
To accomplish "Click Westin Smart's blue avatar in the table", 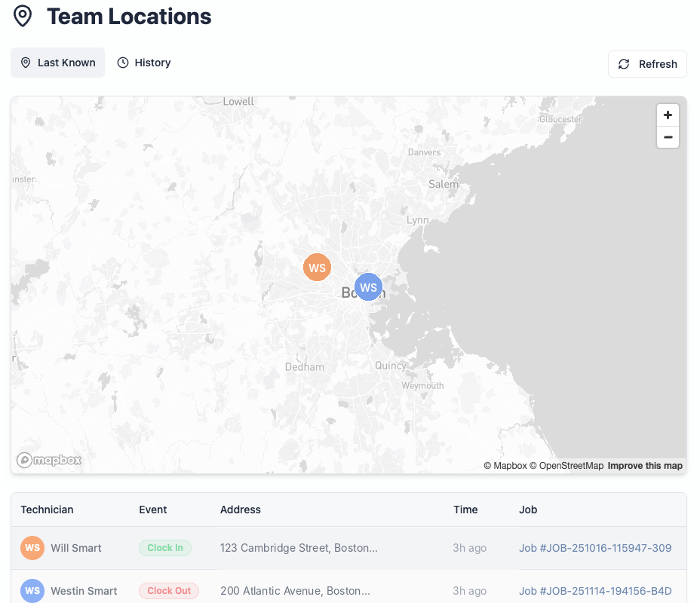I will click(x=32, y=591).
